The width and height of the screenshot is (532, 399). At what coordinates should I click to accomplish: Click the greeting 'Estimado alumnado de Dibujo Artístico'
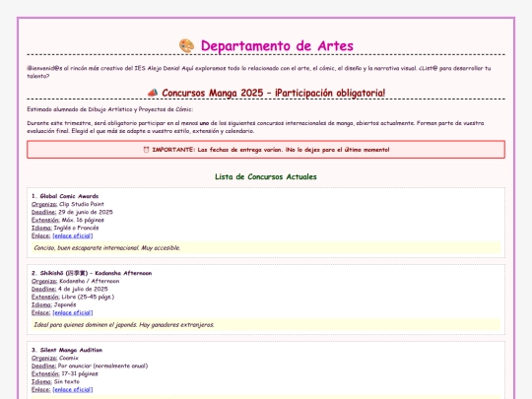[110, 109]
